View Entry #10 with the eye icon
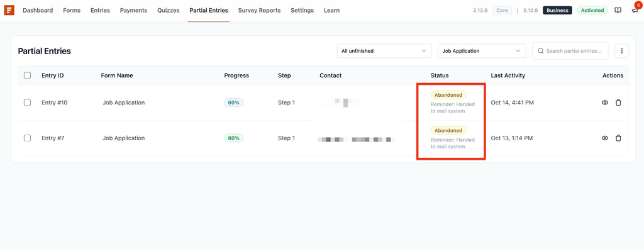 pos(604,102)
